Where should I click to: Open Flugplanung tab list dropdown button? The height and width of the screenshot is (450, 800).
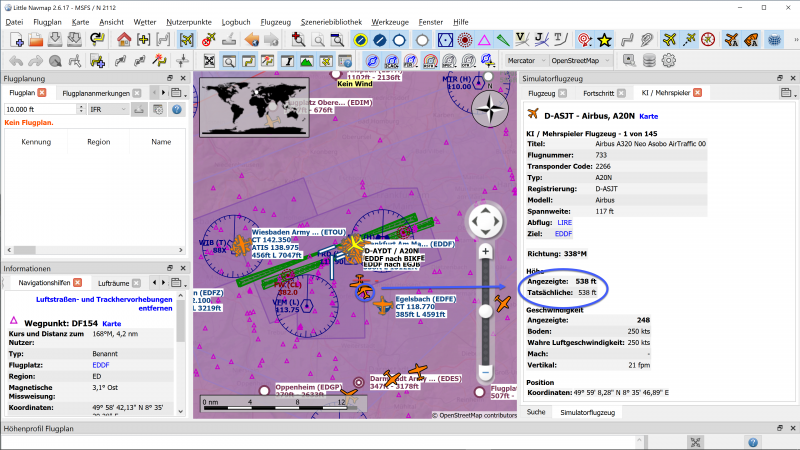click(178, 93)
